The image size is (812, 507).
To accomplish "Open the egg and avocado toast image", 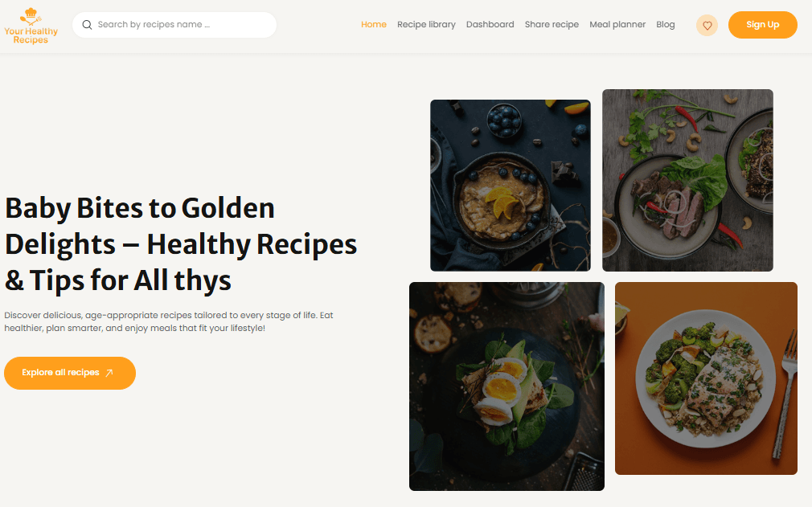I will point(506,386).
